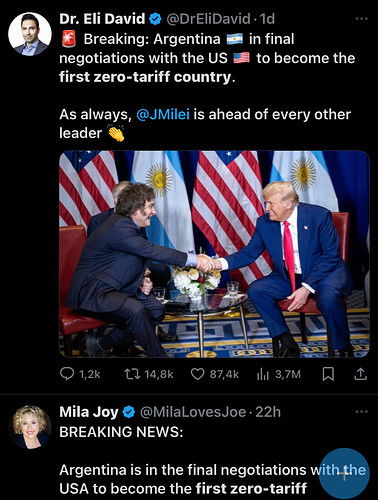Open the @JMilei mention link
This screenshot has width=378, height=500.
163,114
